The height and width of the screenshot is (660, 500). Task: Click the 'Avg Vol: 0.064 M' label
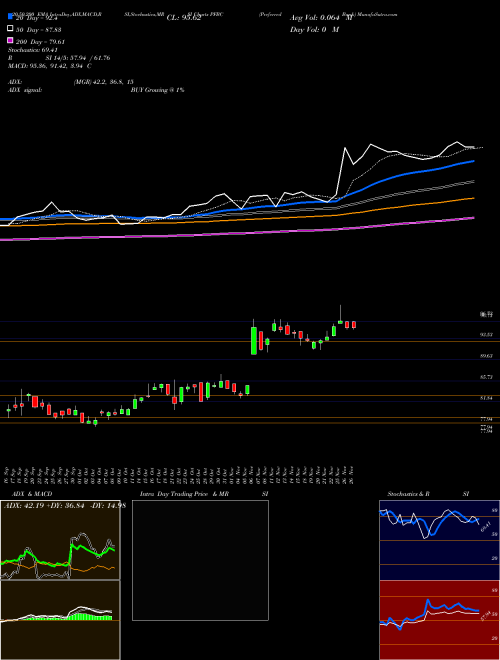[x=320, y=18]
